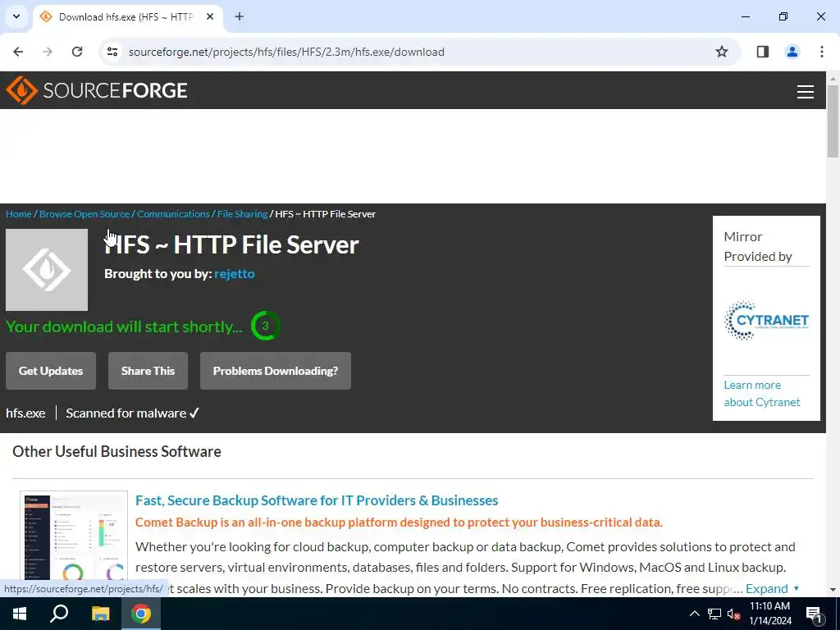The height and width of the screenshot is (630, 840).
Task: Click the download countdown circle
Action: click(x=265, y=326)
